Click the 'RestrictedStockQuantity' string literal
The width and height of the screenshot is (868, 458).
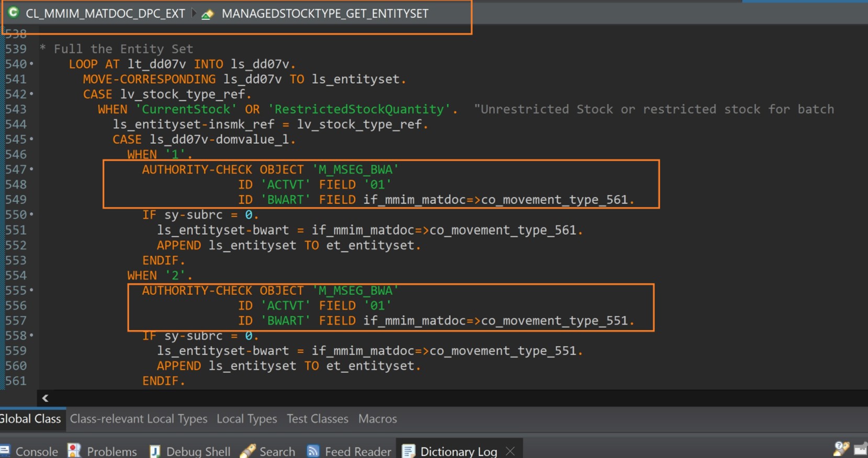pyautogui.click(x=359, y=109)
